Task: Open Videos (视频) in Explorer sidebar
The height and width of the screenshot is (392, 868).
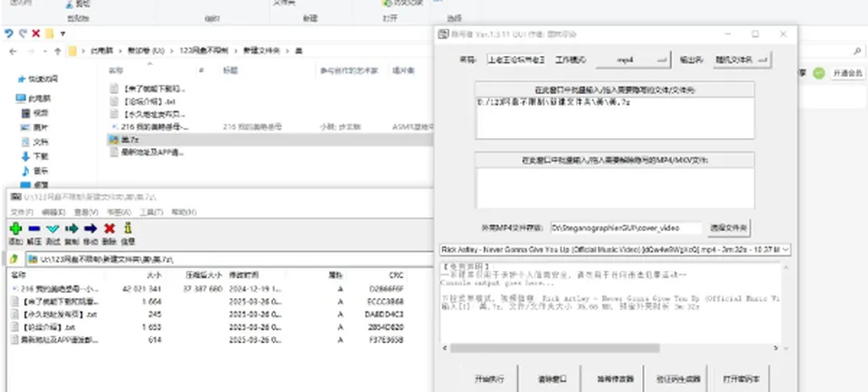Action: pyautogui.click(x=34, y=113)
